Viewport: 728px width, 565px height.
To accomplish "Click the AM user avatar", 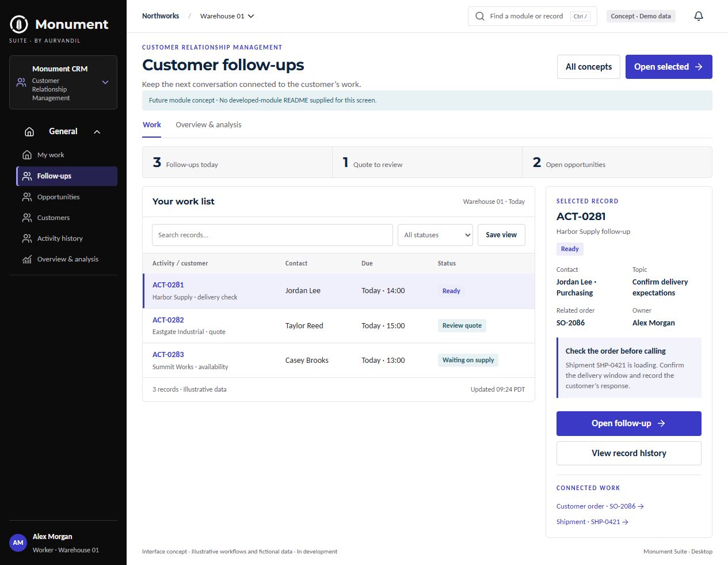I will coord(18,543).
